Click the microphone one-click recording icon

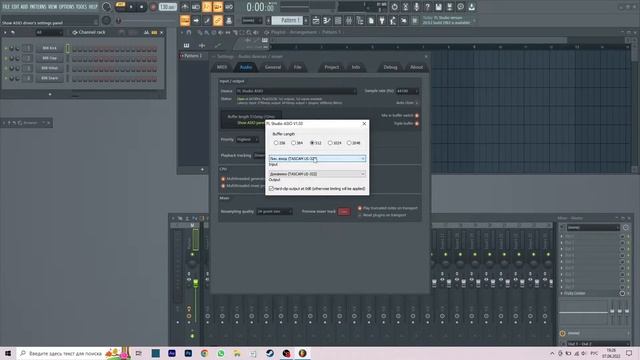click(x=416, y=7)
